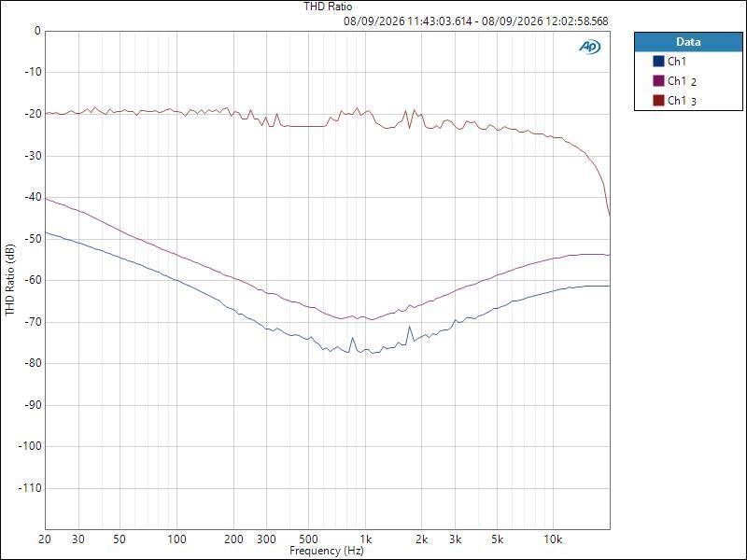The image size is (747, 560).
Task: Click the 500 Hz tick label
Action: [308, 539]
